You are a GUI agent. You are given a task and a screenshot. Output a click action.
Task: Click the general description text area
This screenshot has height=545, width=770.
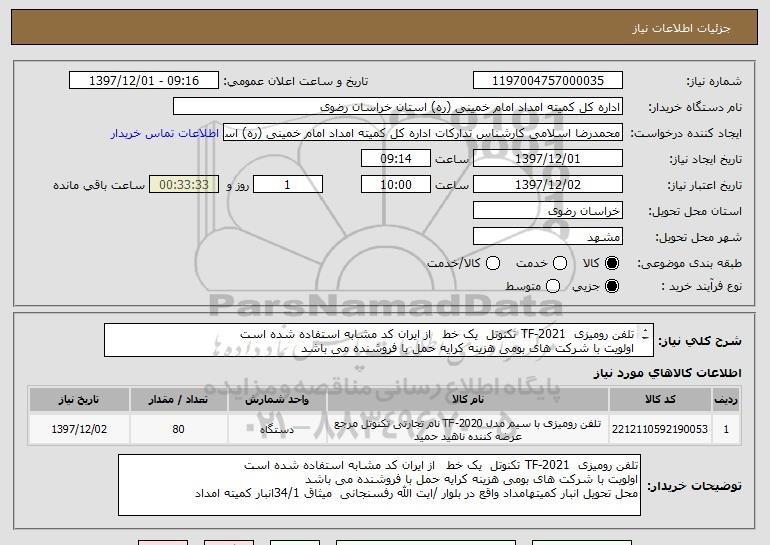(x=379, y=340)
